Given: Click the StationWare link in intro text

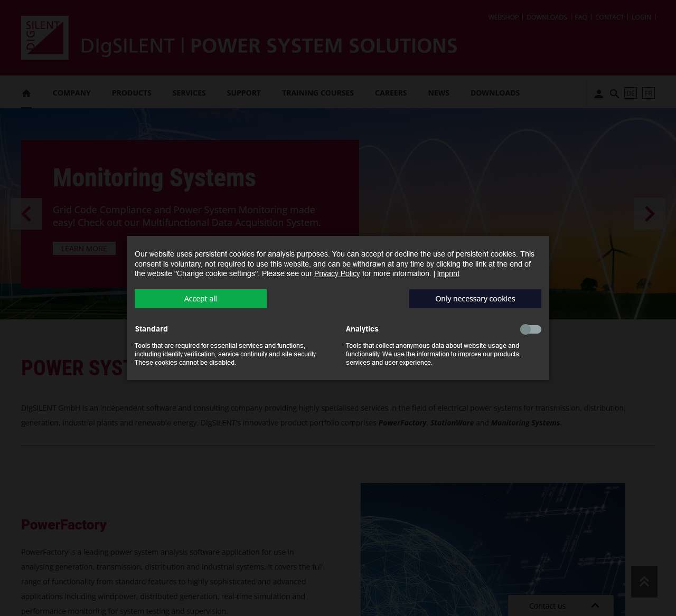Looking at the screenshot, I should click(452, 423).
